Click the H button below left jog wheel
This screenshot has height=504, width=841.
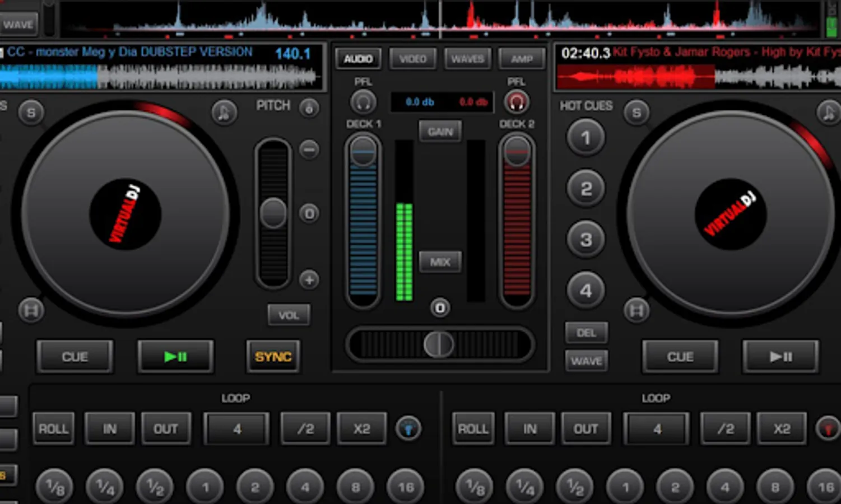coord(31,310)
